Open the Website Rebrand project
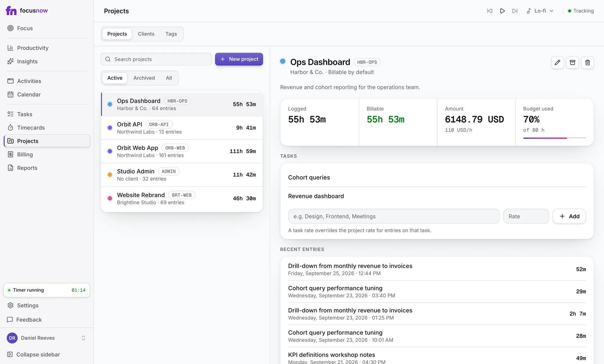The height and width of the screenshot is (364, 604). pos(182,199)
